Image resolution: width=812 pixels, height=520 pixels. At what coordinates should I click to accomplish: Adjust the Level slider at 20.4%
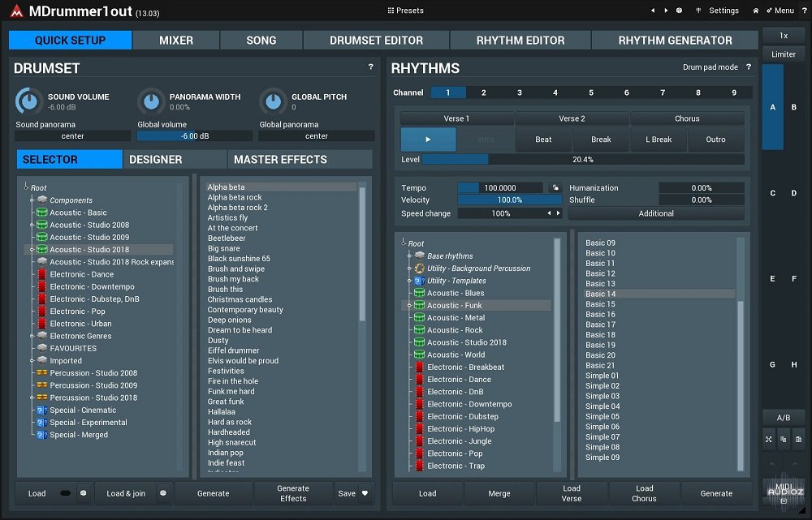583,159
